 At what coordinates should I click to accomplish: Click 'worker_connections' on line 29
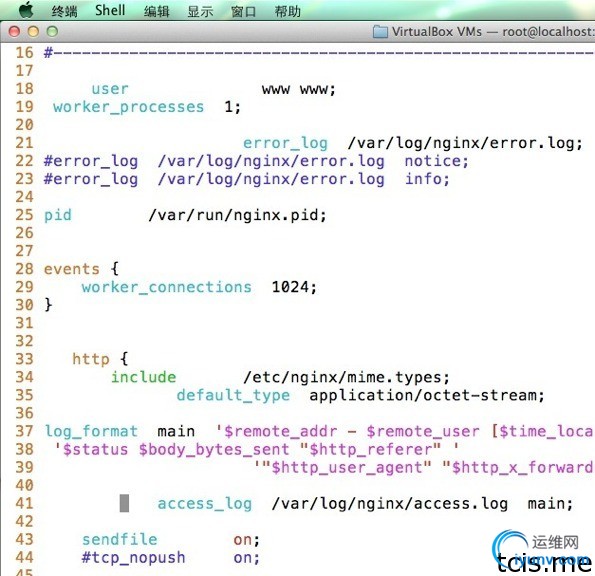pos(167,287)
